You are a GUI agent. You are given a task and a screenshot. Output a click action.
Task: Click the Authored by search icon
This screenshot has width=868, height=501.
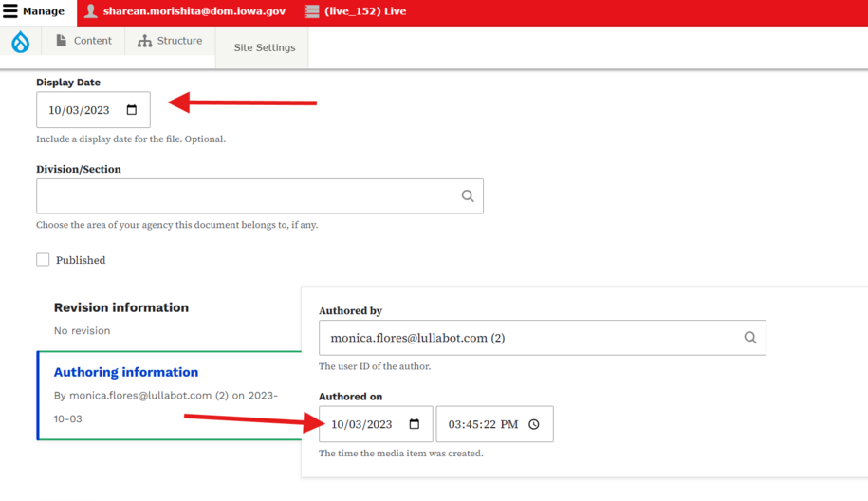pyautogui.click(x=750, y=338)
